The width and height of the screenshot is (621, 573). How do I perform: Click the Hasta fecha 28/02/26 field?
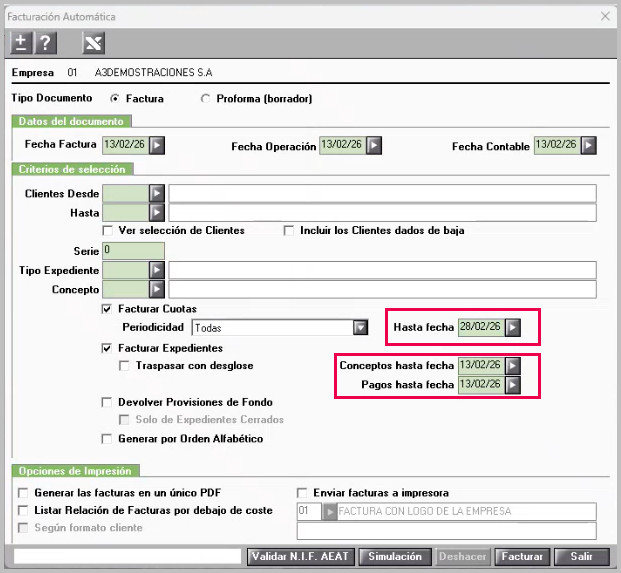click(482, 327)
